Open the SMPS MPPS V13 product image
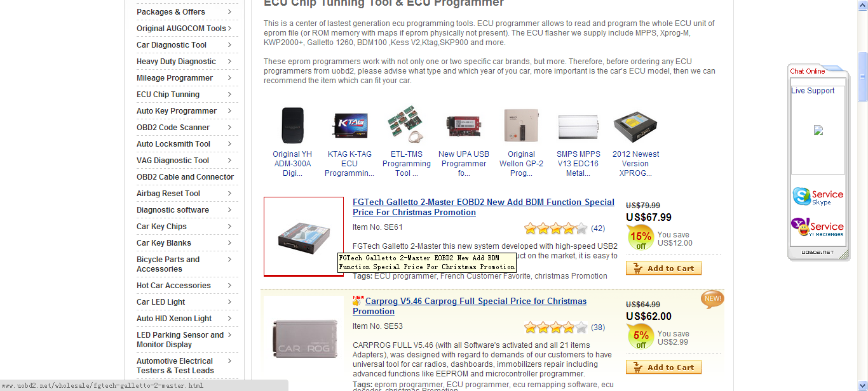Image resolution: width=868 pixels, height=391 pixels. click(x=578, y=126)
